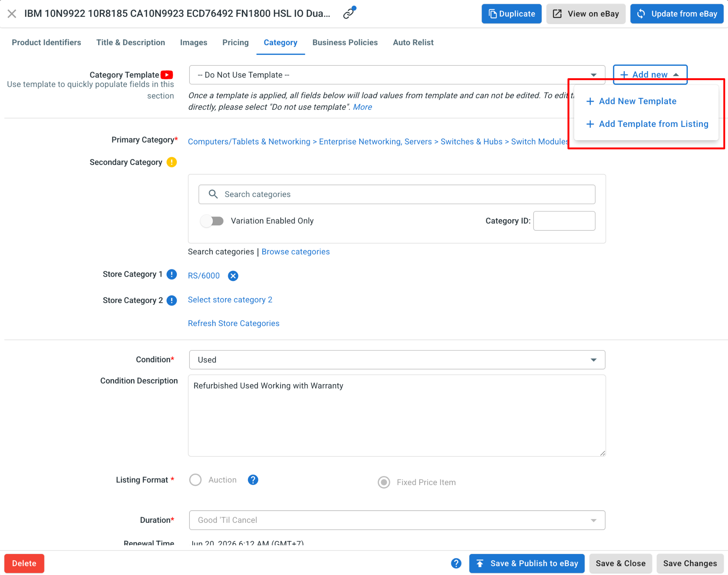The image size is (728, 575).
Task: Select the Auction listing format
Action: tap(196, 480)
